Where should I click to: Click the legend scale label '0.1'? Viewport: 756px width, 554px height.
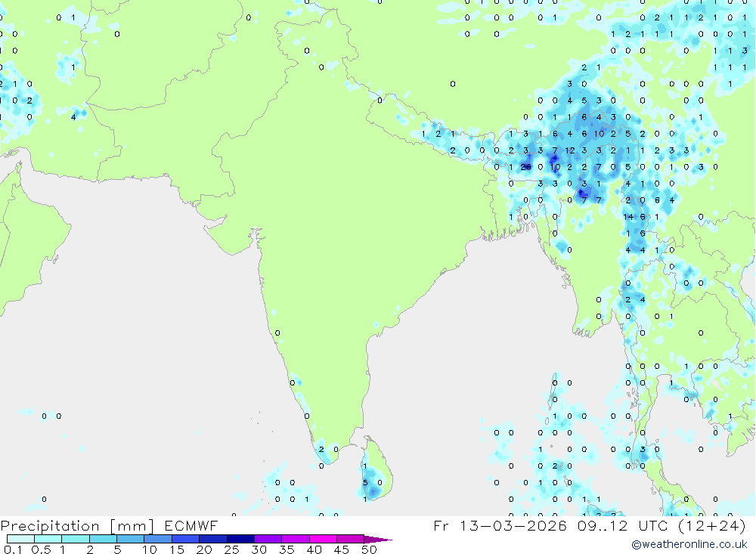13,549
